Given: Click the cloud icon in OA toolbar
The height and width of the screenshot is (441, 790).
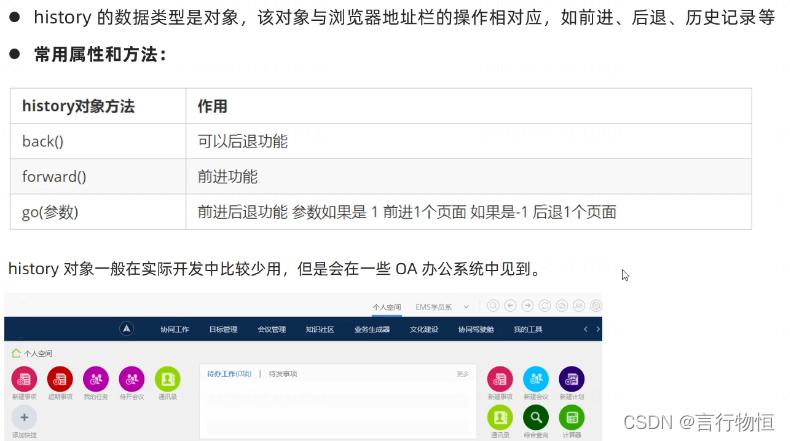Looking at the screenshot, I should coord(562,305).
